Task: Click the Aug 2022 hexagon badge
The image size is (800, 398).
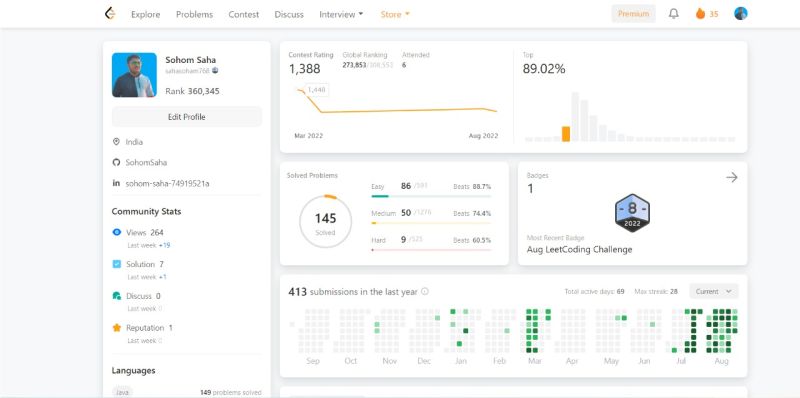Action: pos(632,213)
